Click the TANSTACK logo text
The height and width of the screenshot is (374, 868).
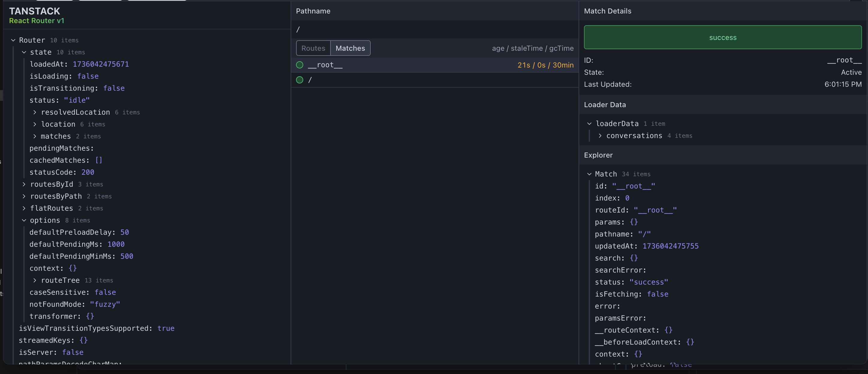coord(35,11)
